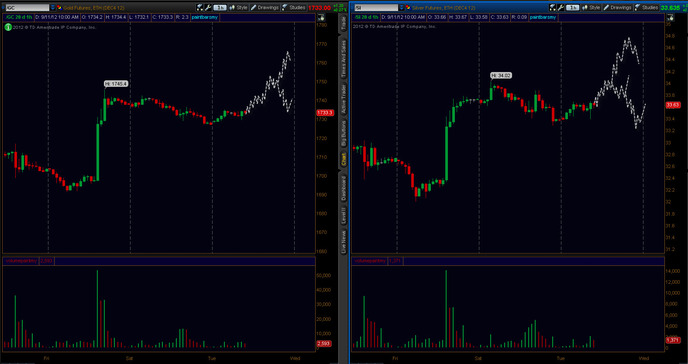
Task: Open Drawings menu on the silver chart
Action: tap(616, 7)
